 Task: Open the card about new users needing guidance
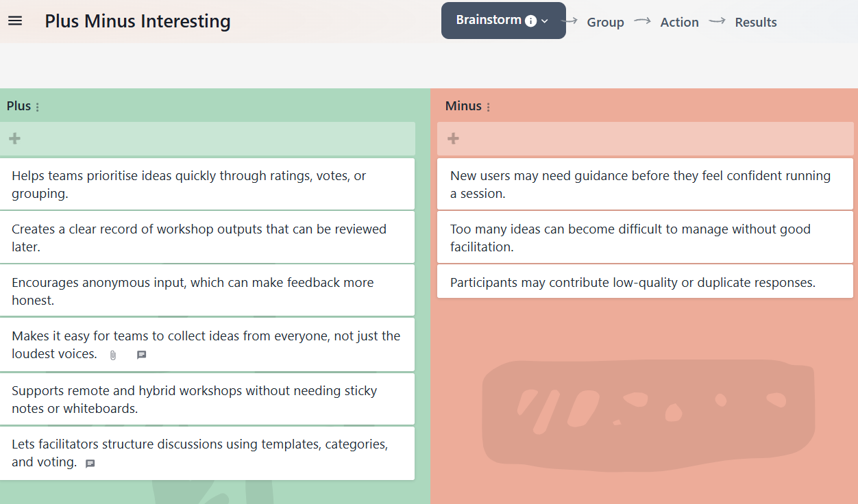(x=646, y=184)
